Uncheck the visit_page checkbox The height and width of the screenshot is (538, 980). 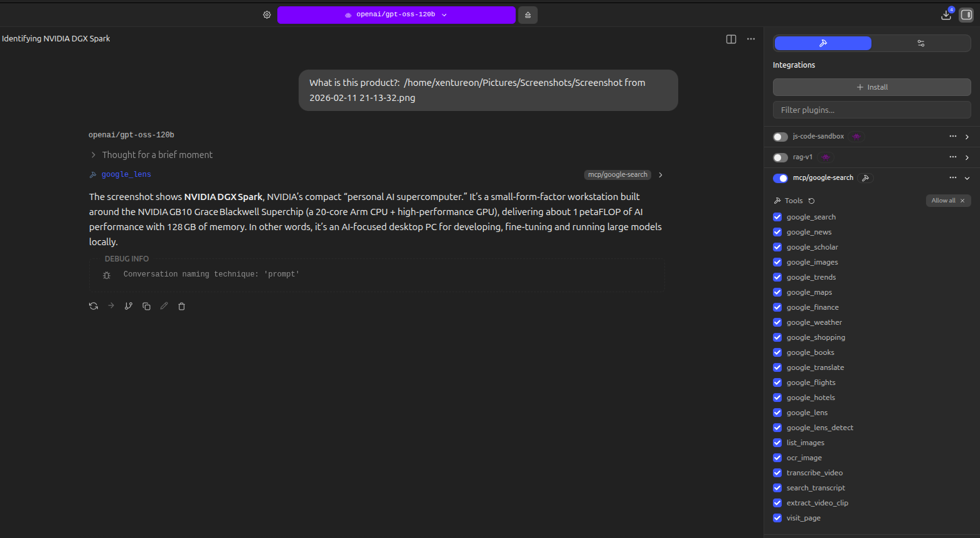pos(777,518)
